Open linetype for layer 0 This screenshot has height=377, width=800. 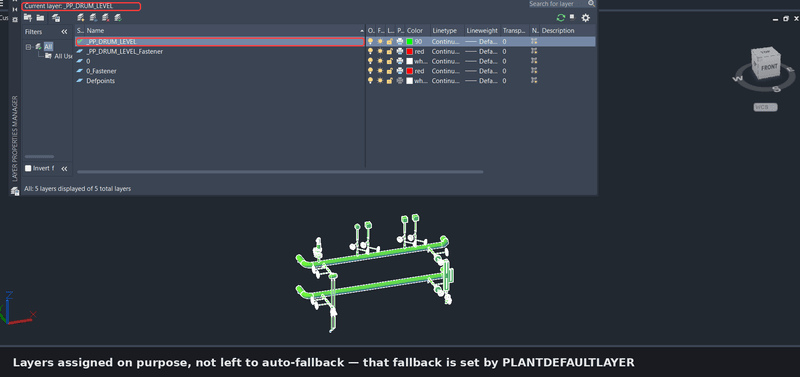pos(445,61)
